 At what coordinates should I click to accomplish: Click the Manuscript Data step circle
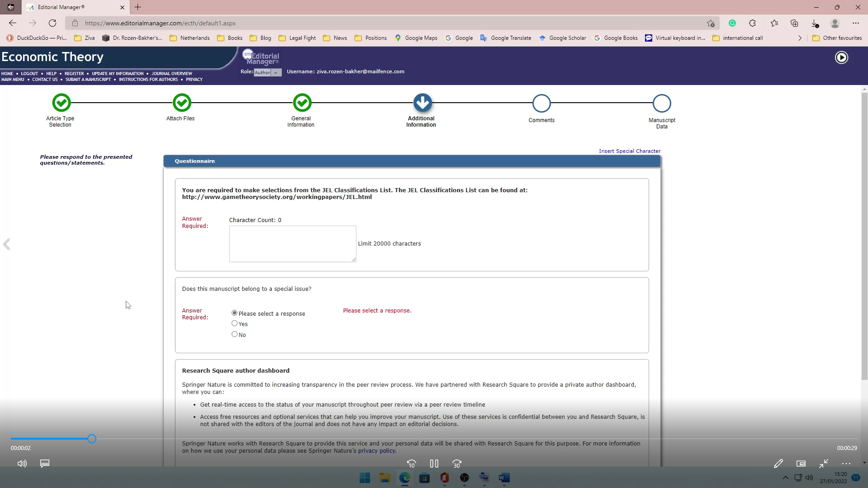tap(662, 103)
